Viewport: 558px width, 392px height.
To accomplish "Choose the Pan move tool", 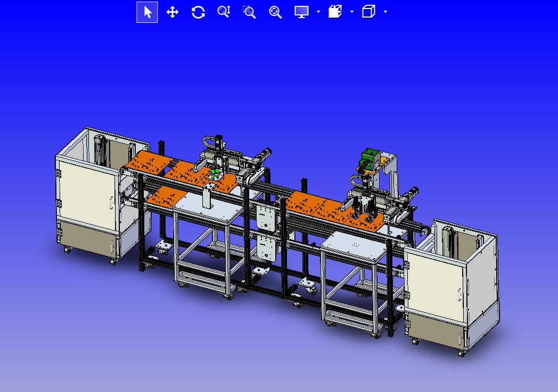I will (173, 12).
